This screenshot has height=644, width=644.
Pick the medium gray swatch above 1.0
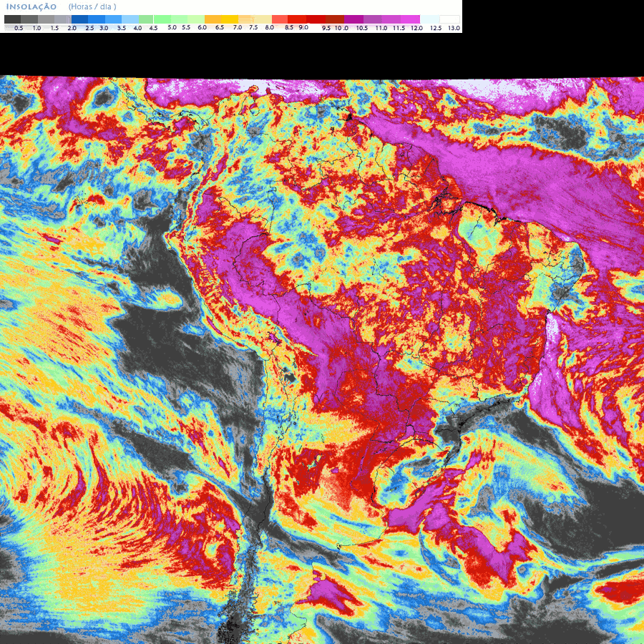coord(29,19)
